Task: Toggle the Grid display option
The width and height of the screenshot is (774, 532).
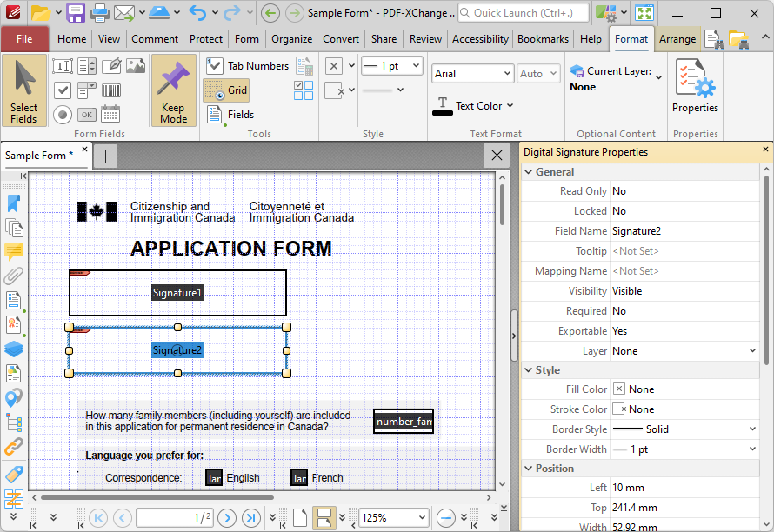Action: (227, 90)
